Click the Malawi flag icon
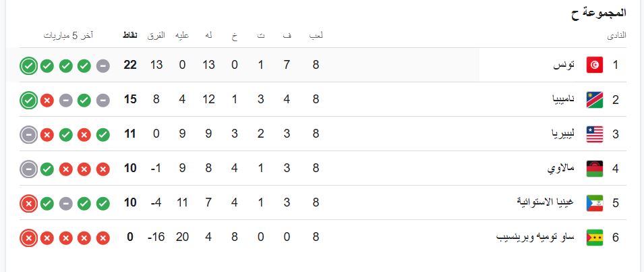 594,168
